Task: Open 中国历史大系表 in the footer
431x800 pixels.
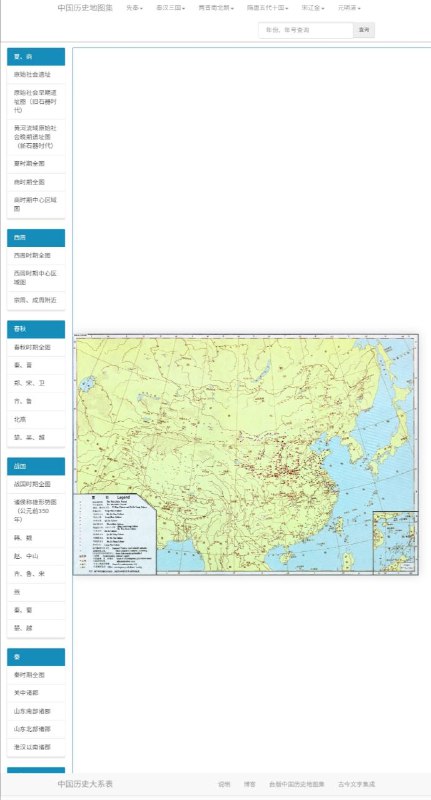Action: [x=85, y=784]
